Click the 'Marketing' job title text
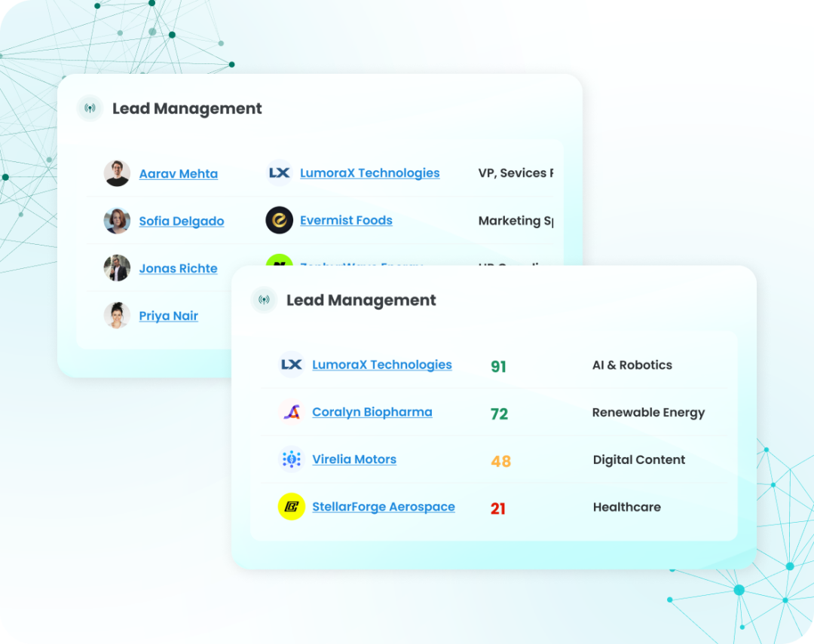This screenshot has height=644, width=814. 516,221
